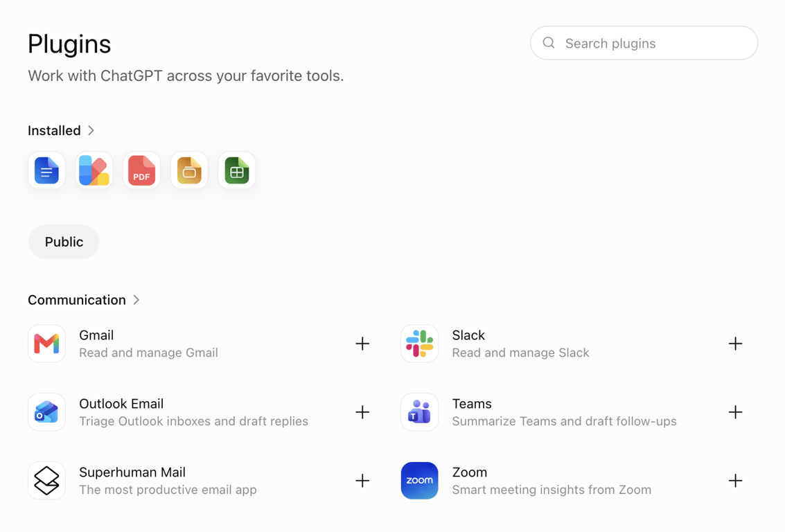The image size is (785, 532).
Task: Click the Plugins page heading
Action: [x=69, y=44]
